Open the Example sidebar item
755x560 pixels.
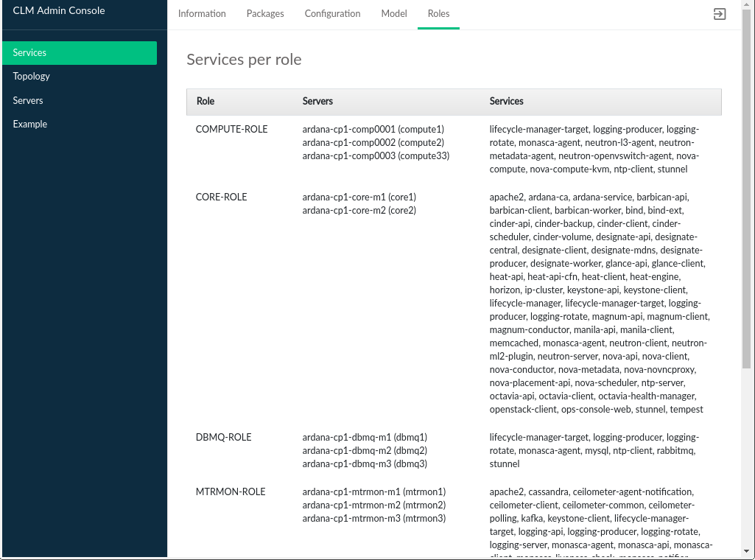pyautogui.click(x=30, y=125)
